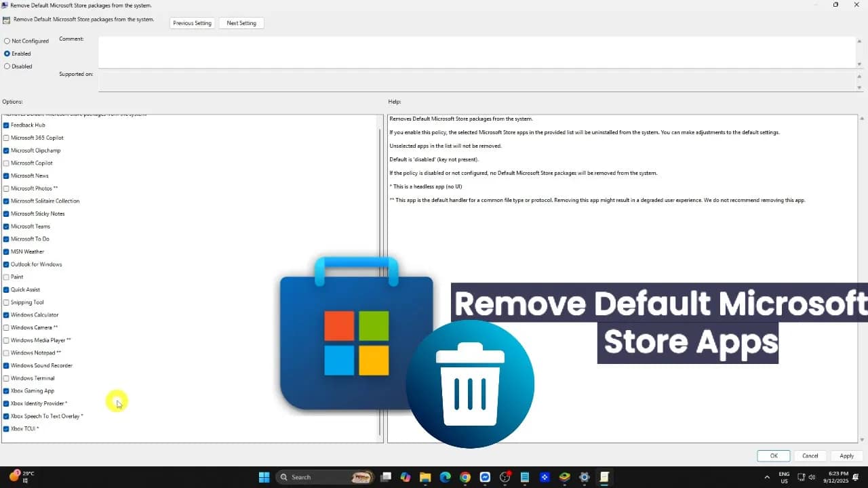The height and width of the screenshot is (488, 868).
Task: Click inside the Comment text field
Action: 475,51
